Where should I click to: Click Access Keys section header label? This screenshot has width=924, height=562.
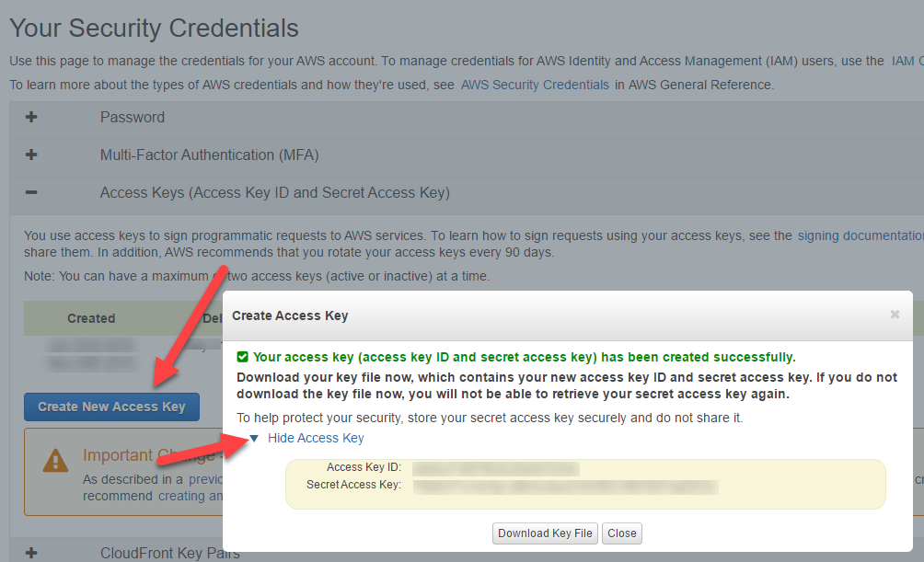(275, 192)
